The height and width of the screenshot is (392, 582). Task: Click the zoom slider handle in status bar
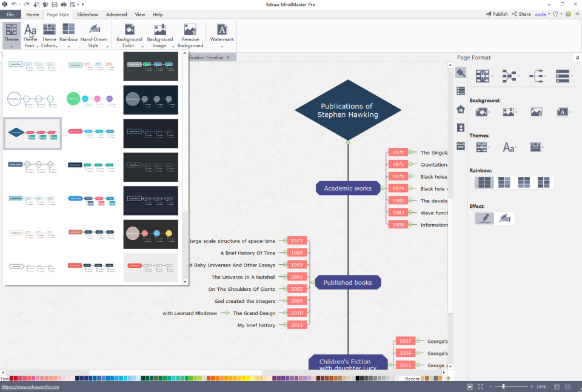click(504, 387)
